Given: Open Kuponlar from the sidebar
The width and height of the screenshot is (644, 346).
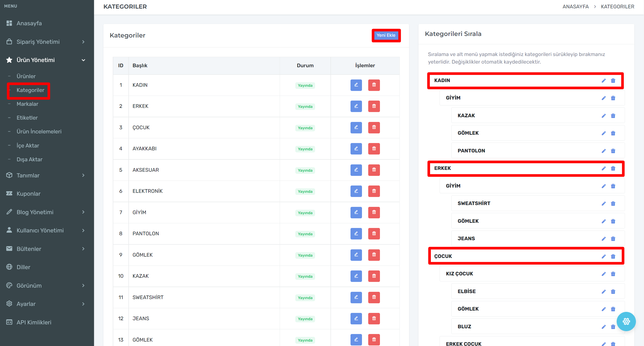Looking at the screenshot, I should point(28,194).
